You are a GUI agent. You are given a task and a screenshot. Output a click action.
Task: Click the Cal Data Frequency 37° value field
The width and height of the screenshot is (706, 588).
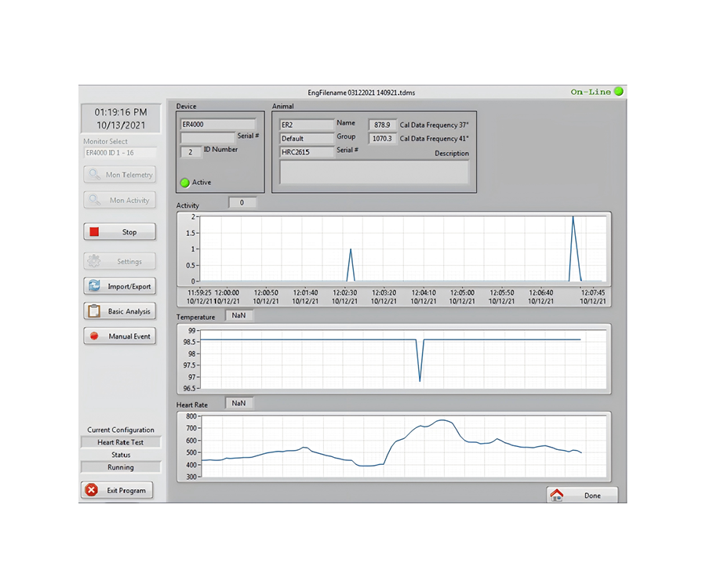point(382,125)
